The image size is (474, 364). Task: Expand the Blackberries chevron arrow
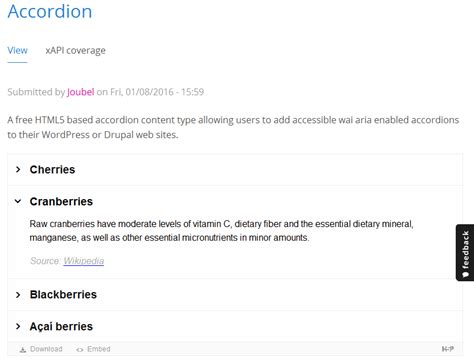click(x=18, y=295)
